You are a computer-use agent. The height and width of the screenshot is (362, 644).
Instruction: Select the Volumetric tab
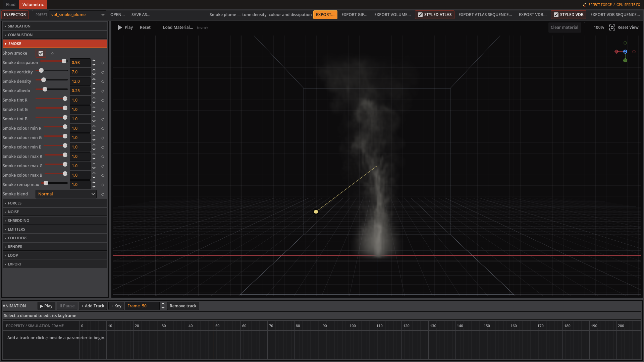(33, 5)
